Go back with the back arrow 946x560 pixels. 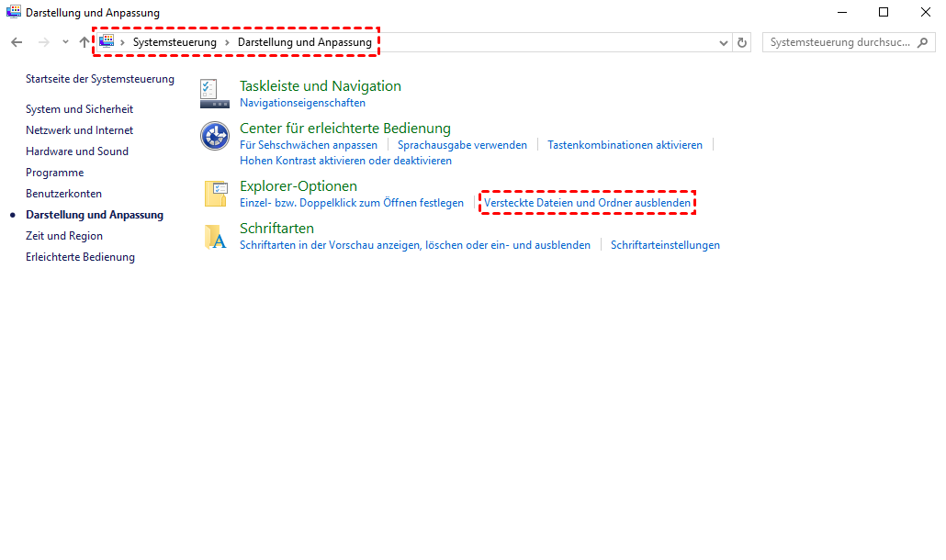[x=17, y=42]
